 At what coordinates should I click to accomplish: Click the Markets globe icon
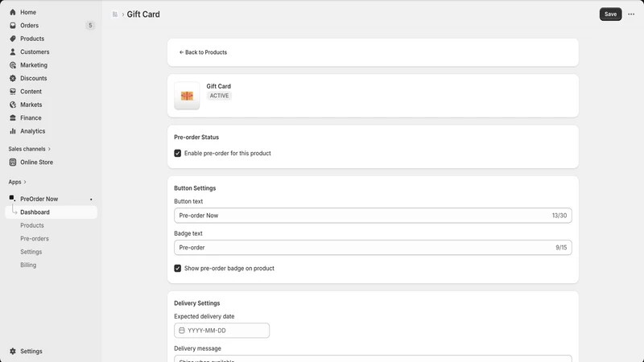pos(13,105)
